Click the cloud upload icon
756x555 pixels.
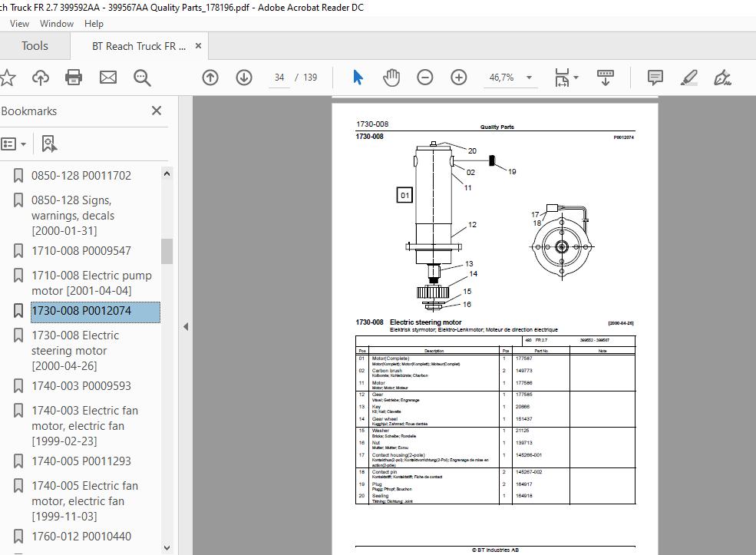click(x=41, y=78)
